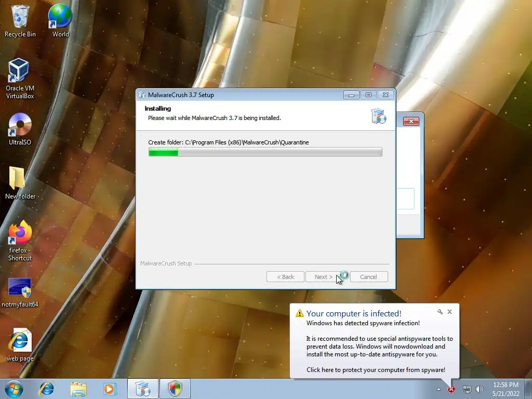
Task: Select the New folder icon
Action: [20, 182]
